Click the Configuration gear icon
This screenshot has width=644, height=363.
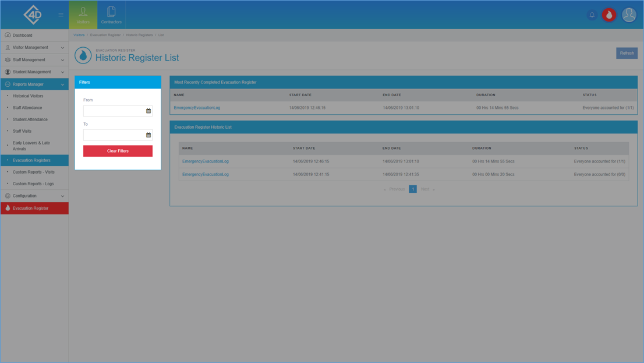coord(8,196)
